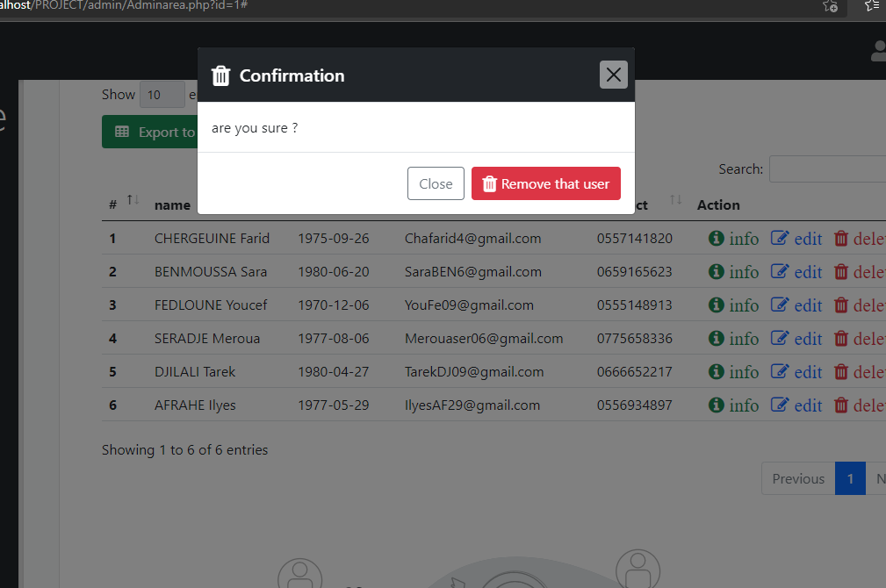Open info for CHERGEUINE Farid
The image size is (886, 588).
click(x=733, y=239)
